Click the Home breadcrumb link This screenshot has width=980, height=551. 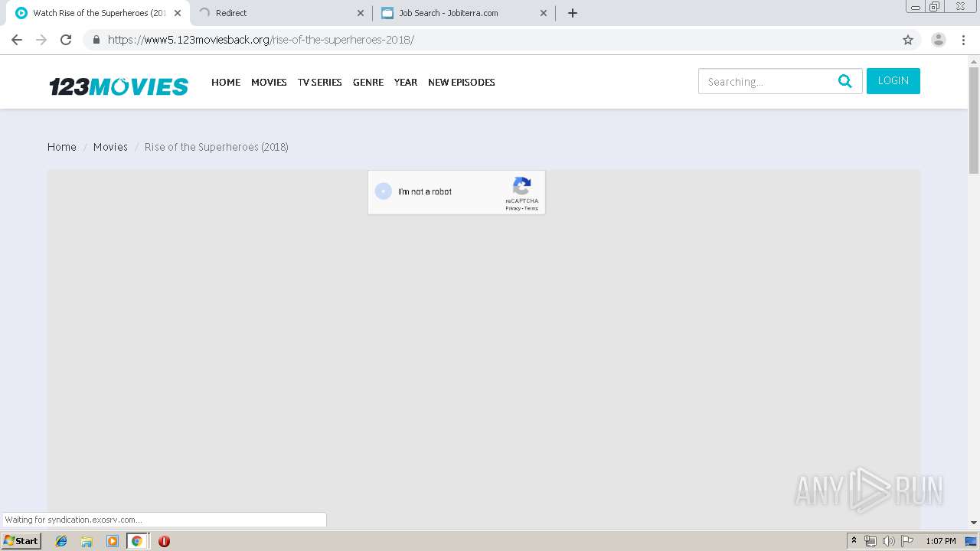point(62,147)
